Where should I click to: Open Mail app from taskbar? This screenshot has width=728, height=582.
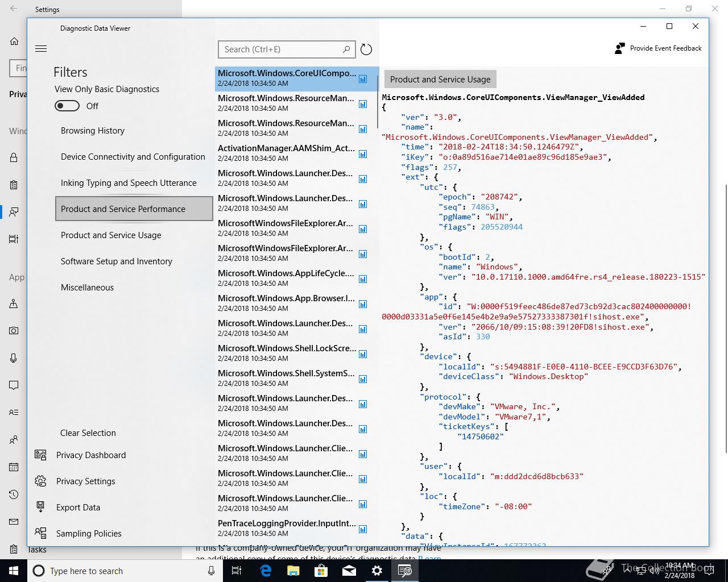(349, 571)
